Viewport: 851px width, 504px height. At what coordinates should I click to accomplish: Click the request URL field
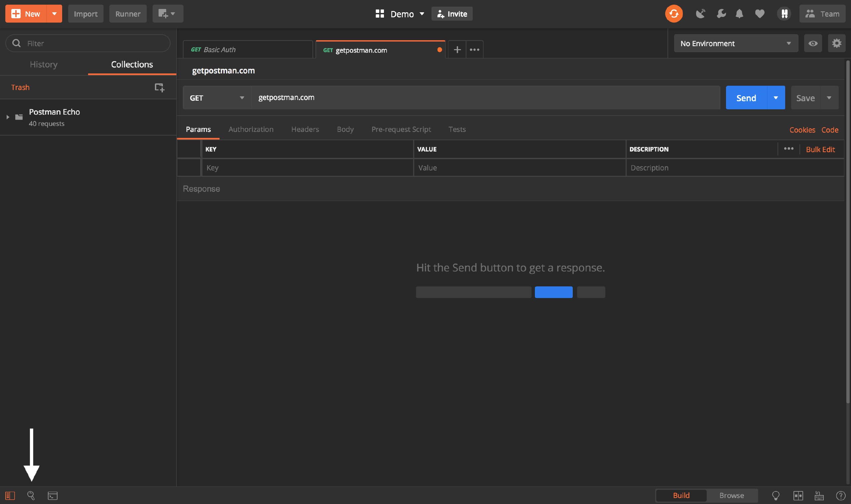(485, 98)
